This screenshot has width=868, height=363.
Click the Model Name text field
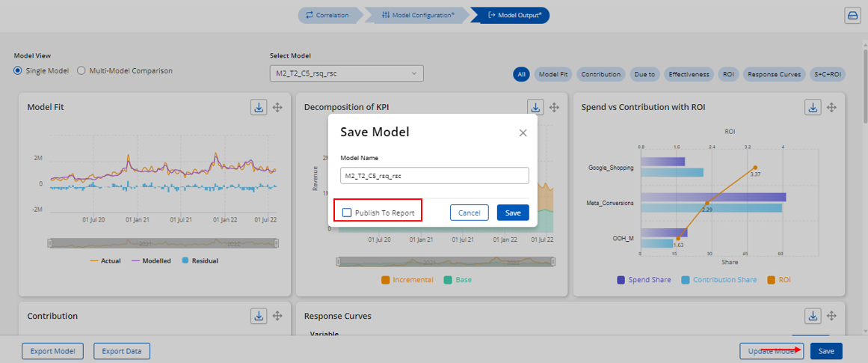[434, 175]
